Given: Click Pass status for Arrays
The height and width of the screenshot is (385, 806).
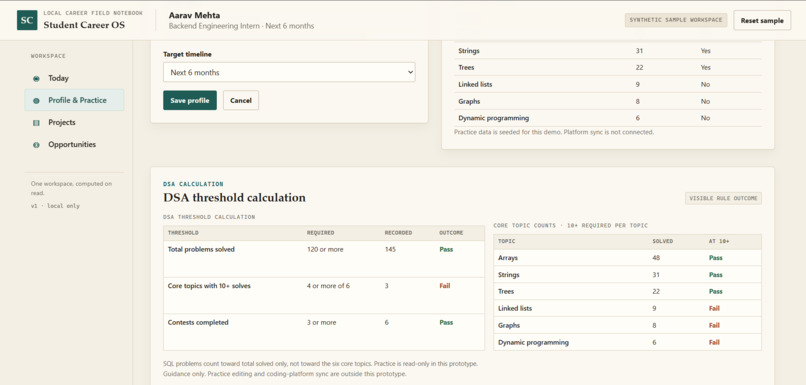Looking at the screenshot, I should click(716, 258).
